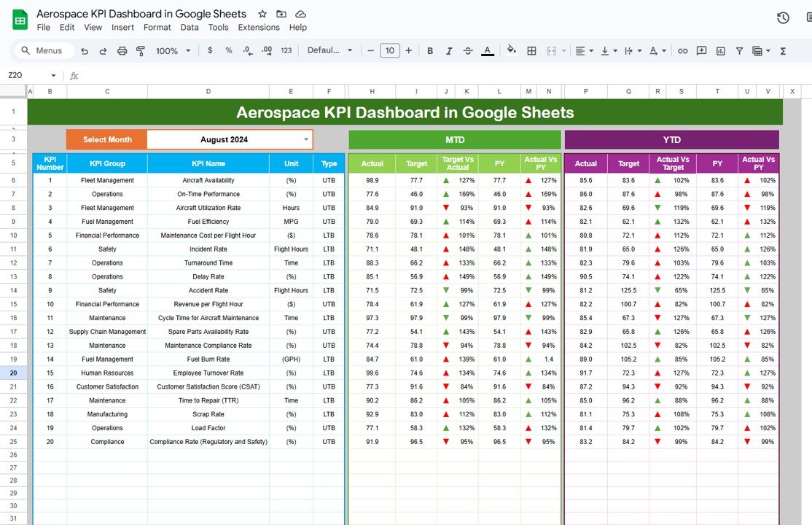
Task: Open the vertical align dropdown
Action: [609, 51]
